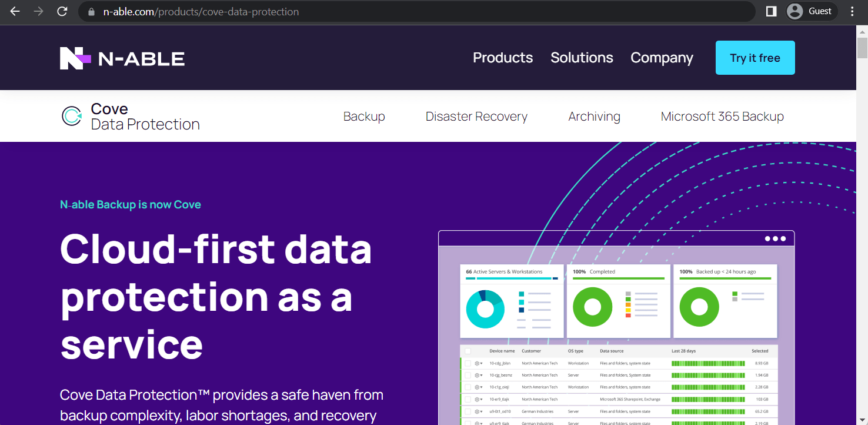Click the Cove Data Protection logo
This screenshot has width=868, height=425.
(130, 116)
